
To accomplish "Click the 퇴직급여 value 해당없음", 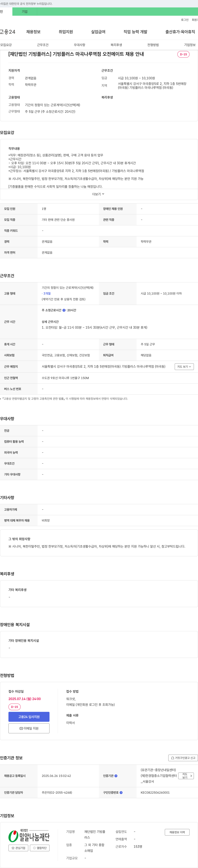I will 146,355.
